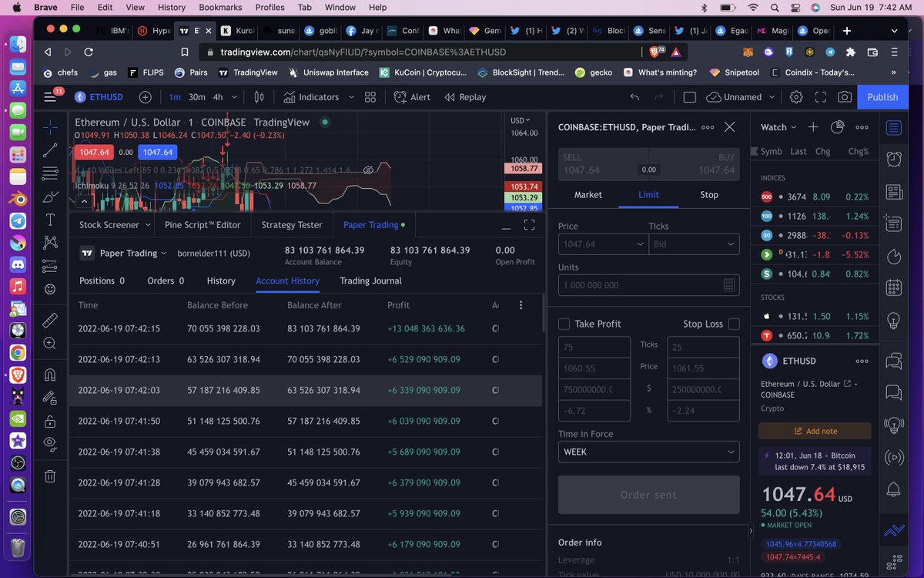This screenshot has height=578, width=924.
Task: Open the History tab in Paper Trading
Action: (x=221, y=281)
